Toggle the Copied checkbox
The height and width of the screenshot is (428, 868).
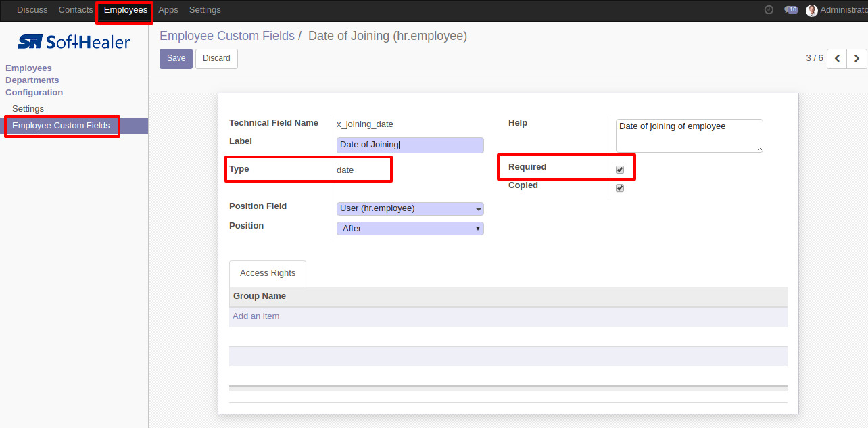[620, 188]
